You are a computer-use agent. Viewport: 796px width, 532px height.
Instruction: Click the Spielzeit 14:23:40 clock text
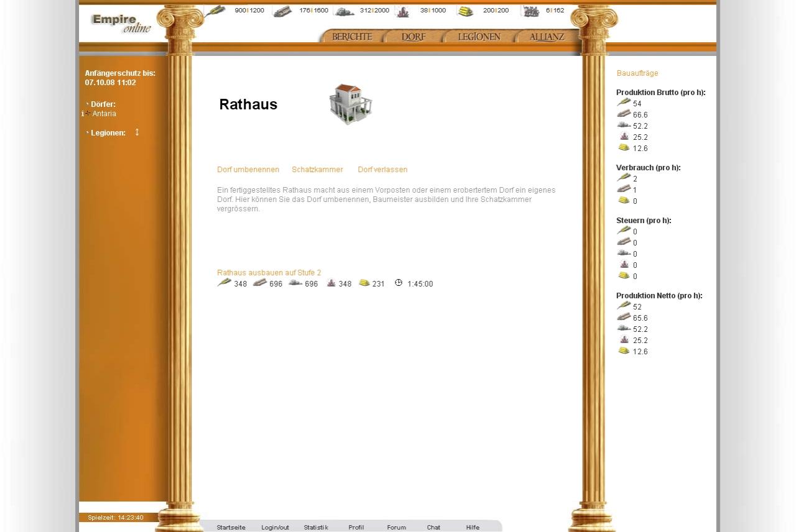[x=116, y=518]
